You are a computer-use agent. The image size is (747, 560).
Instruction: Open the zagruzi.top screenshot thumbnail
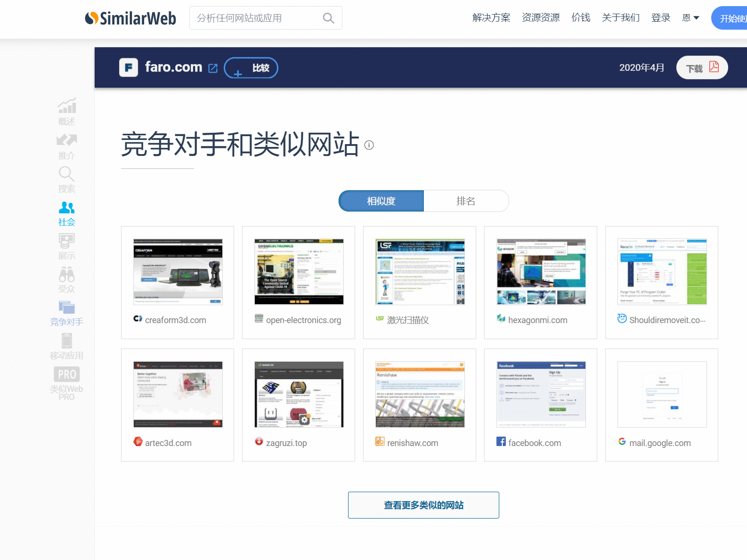[299, 395]
